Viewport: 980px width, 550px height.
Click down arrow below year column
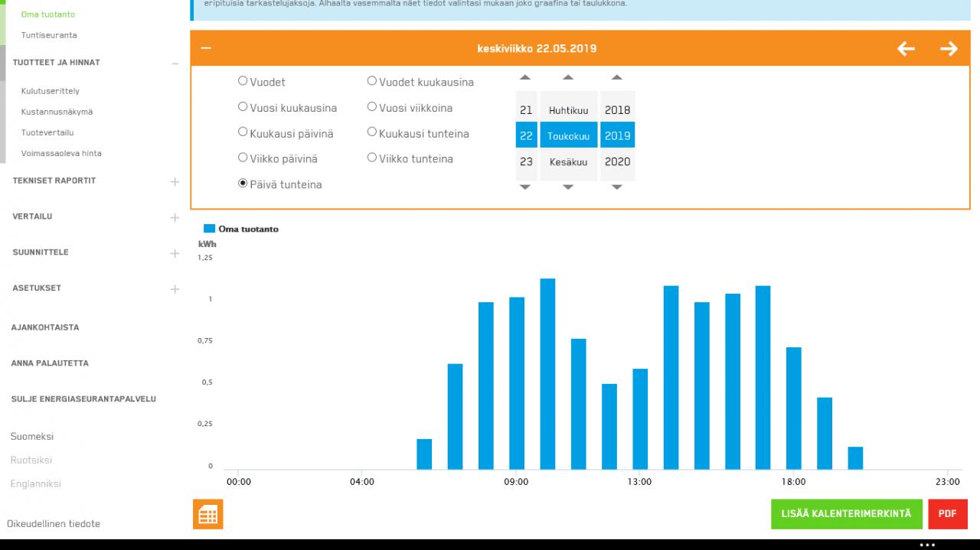pos(617,187)
